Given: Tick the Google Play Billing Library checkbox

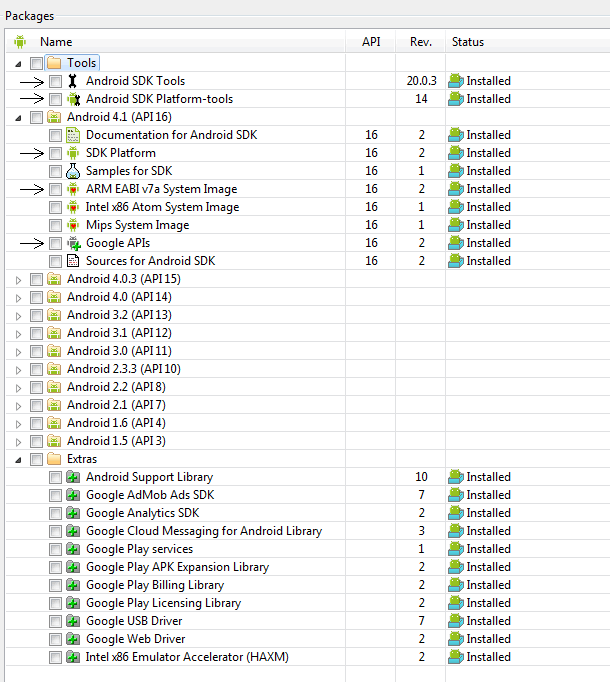Looking at the screenshot, I should coord(55,585).
